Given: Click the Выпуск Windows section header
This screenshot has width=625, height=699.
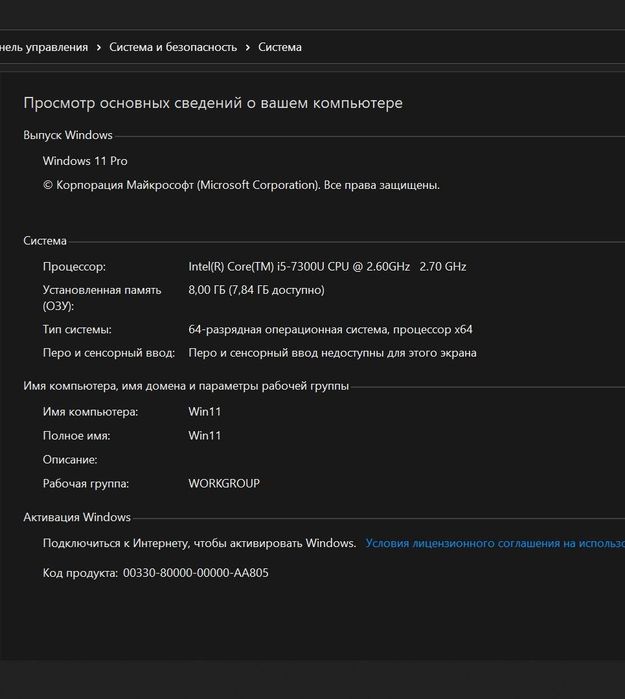Looking at the screenshot, I should pyautogui.click(x=68, y=135).
